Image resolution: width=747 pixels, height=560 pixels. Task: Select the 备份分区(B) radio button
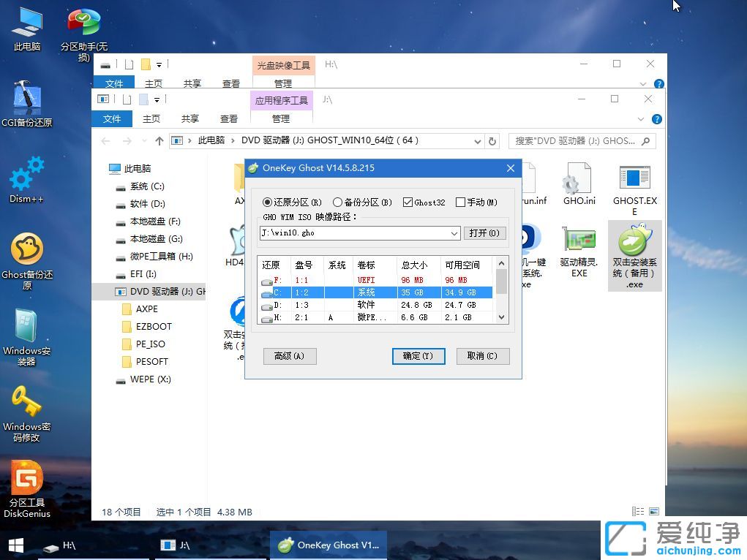[x=337, y=203]
